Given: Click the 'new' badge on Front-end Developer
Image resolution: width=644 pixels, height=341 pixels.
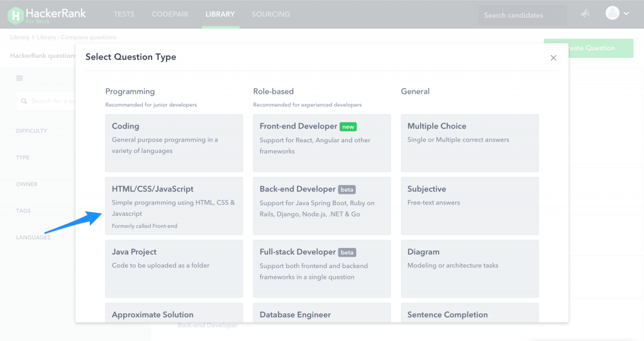Looking at the screenshot, I should pos(348,126).
